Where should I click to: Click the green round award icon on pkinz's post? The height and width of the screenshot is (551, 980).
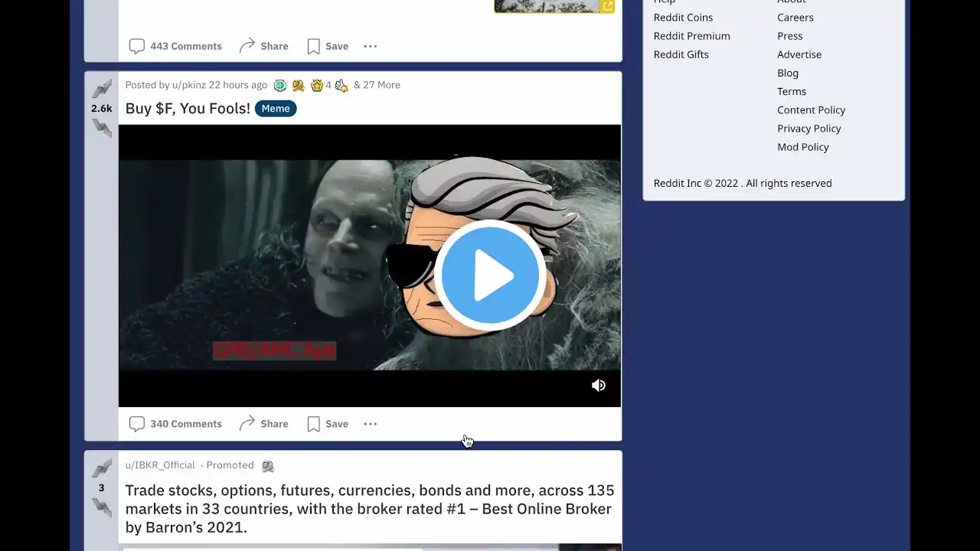[280, 86]
